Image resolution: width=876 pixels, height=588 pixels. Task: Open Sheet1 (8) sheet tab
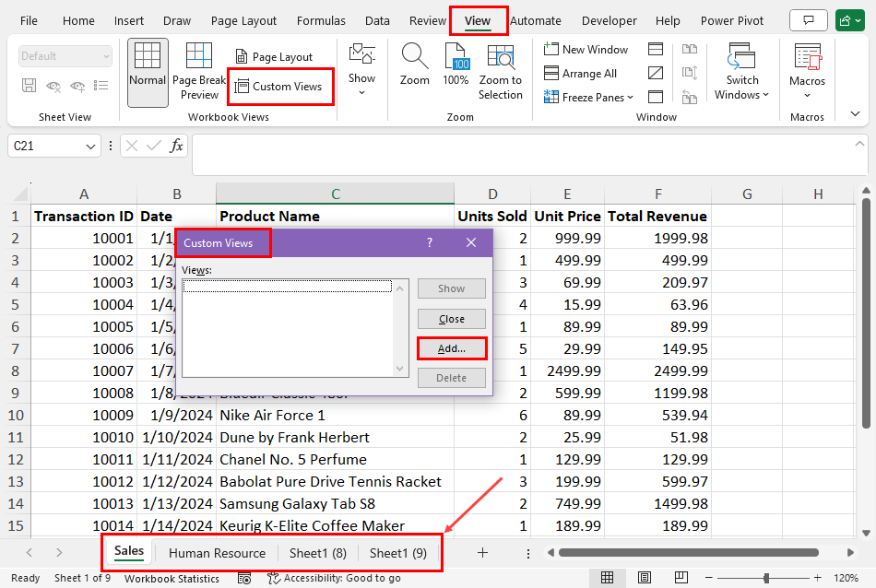pos(318,553)
